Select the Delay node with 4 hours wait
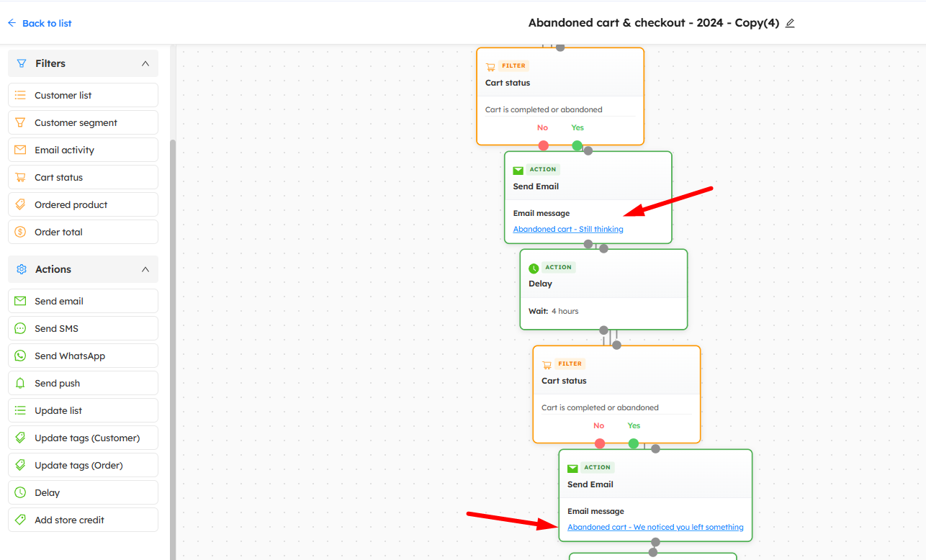The height and width of the screenshot is (560, 926). coord(603,289)
